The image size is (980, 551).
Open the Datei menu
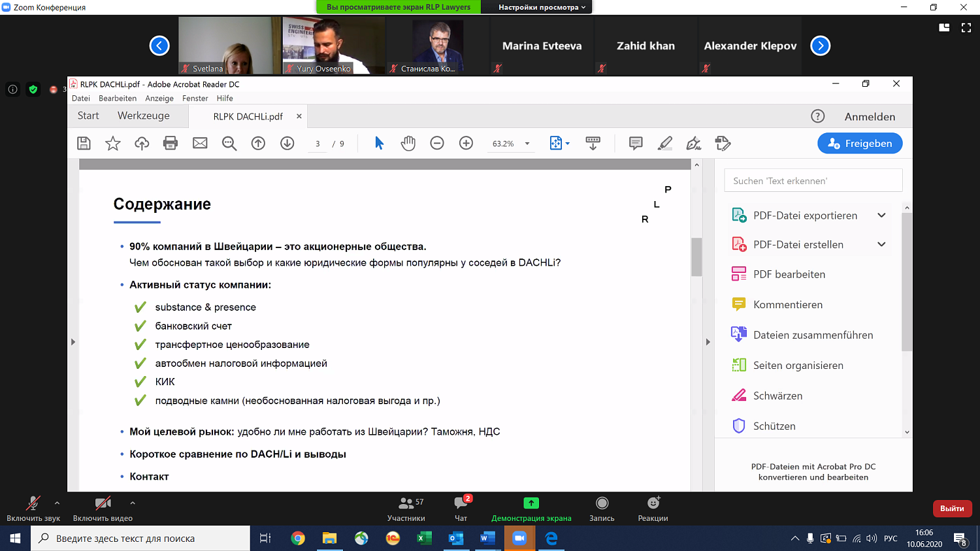coord(81,99)
